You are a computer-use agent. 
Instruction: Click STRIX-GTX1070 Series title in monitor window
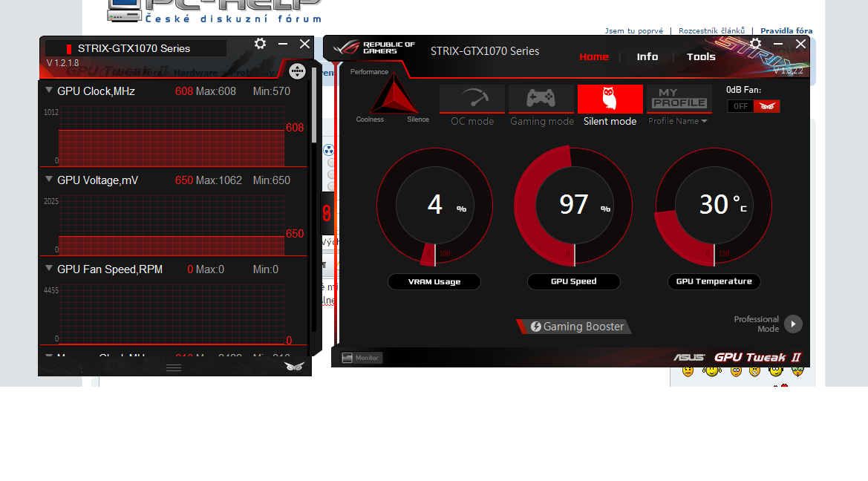(134, 49)
